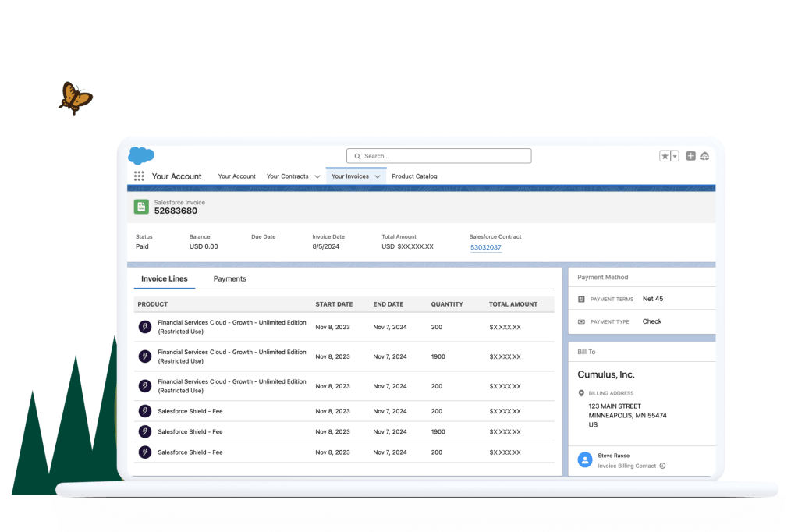Click the END DATE column header

coord(388,304)
